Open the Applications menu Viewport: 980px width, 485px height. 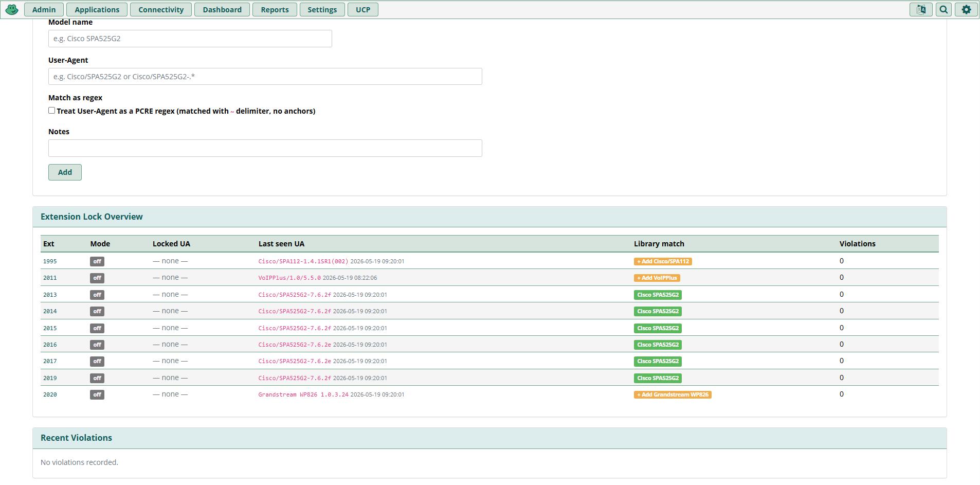(97, 9)
